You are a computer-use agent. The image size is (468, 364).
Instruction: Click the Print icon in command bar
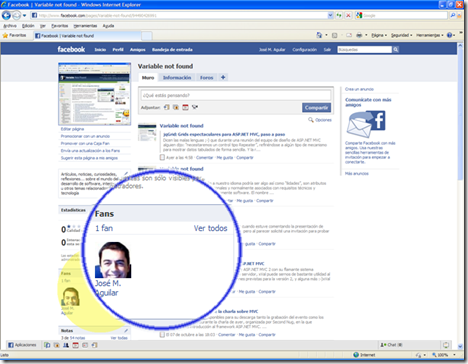tap(359, 35)
